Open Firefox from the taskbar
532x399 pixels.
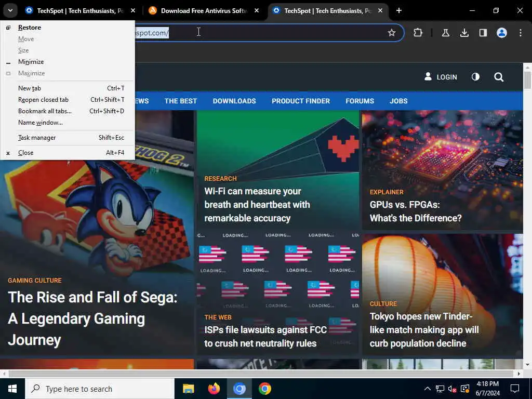click(214, 389)
